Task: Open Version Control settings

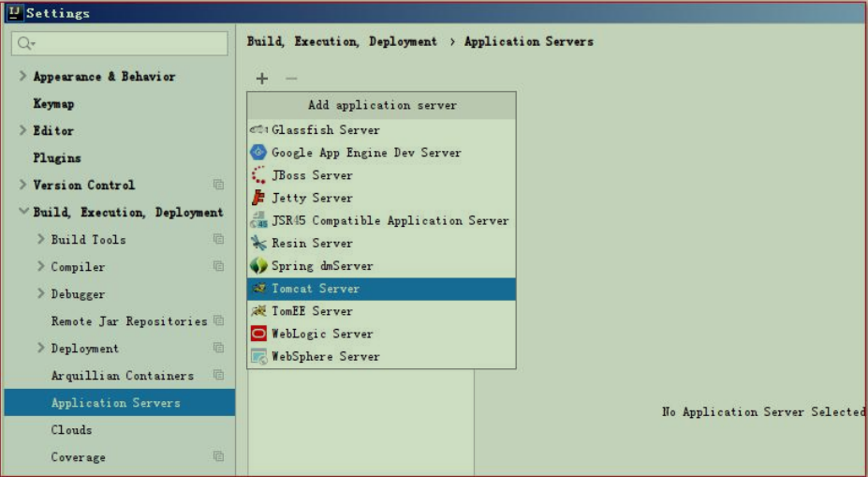Action: tap(83, 185)
